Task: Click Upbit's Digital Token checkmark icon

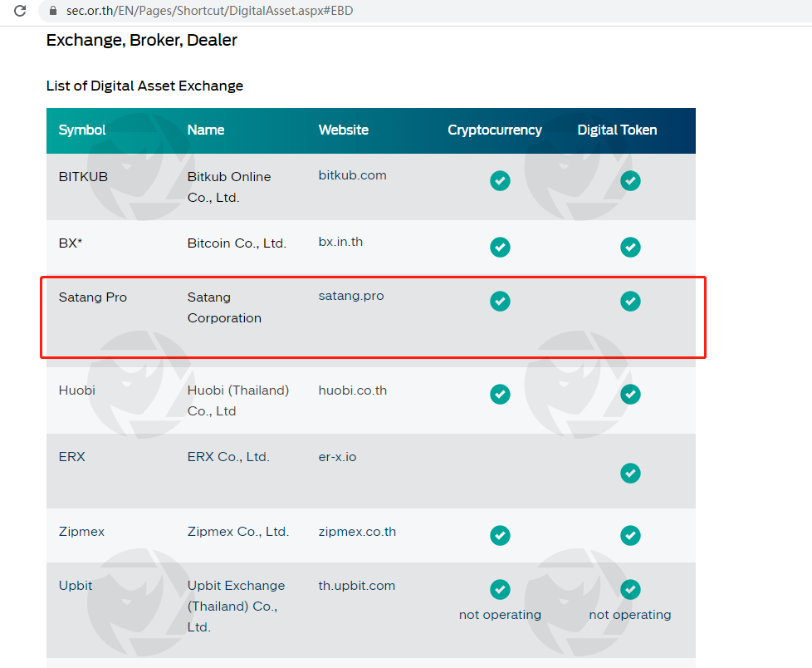Action: tap(630, 589)
